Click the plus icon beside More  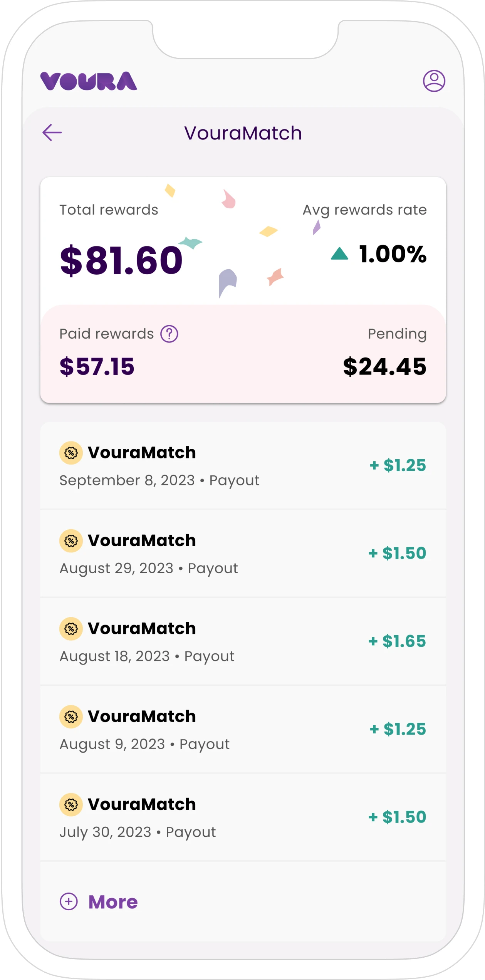(69, 902)
